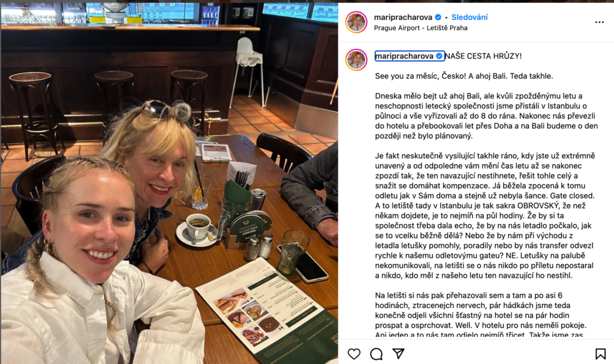Screen dimensions: 614x364
Task: Open maripracharova profile from header username
Action: tap(403, 17)
